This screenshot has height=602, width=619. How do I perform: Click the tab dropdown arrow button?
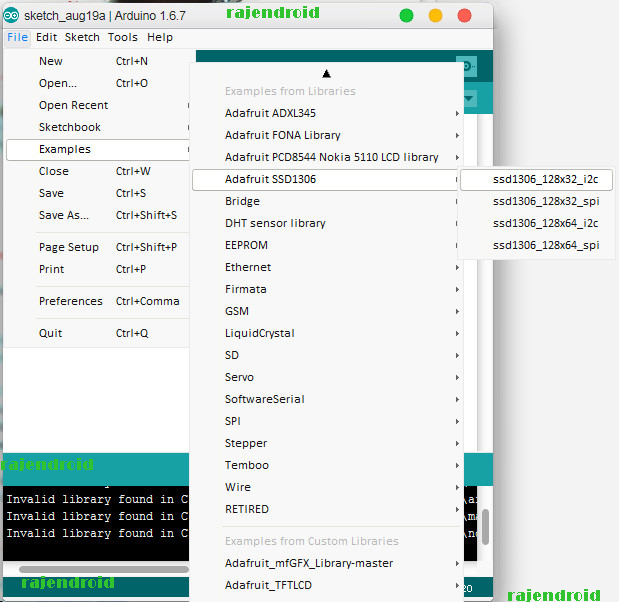tap(469, 99)
